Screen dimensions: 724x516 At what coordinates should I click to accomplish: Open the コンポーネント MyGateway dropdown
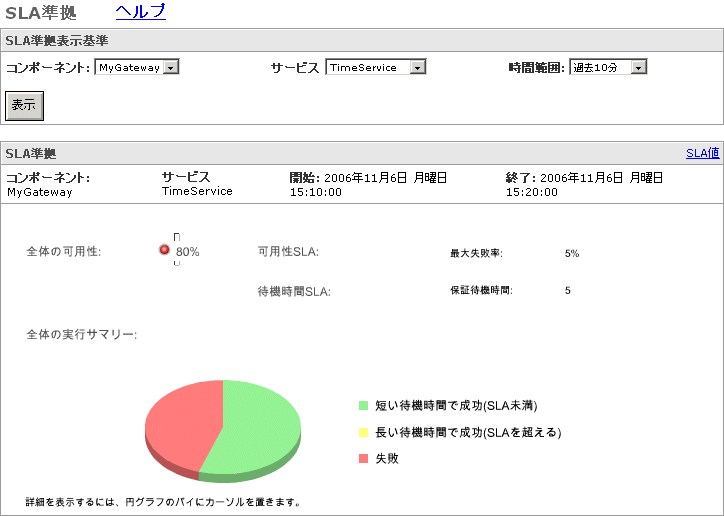(x=137, y=67)
